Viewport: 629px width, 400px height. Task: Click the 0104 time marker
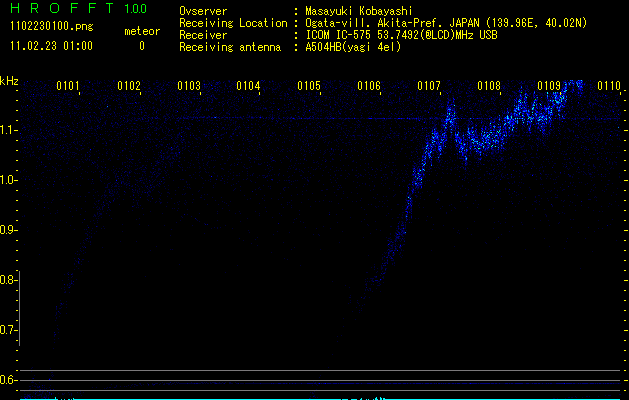pos(248,86)
